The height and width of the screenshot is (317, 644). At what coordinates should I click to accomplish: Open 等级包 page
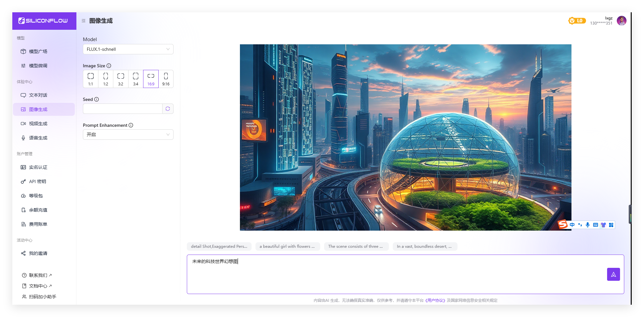tap(44, 196)
